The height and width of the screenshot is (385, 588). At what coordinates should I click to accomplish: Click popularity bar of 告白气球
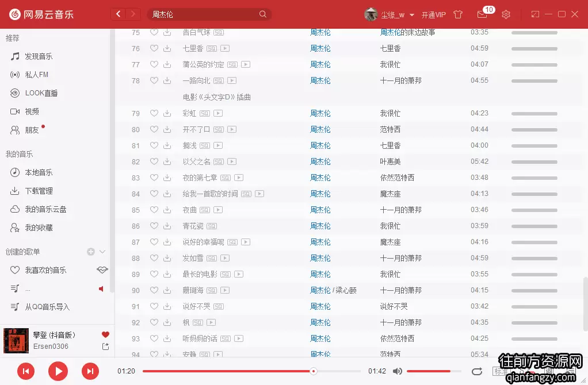pos(534,33)
